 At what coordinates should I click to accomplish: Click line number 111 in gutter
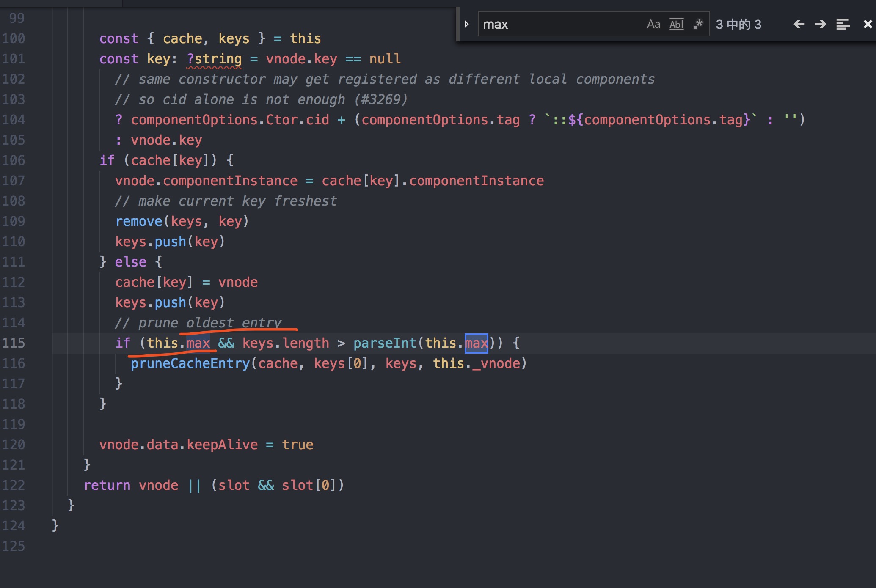14,262
